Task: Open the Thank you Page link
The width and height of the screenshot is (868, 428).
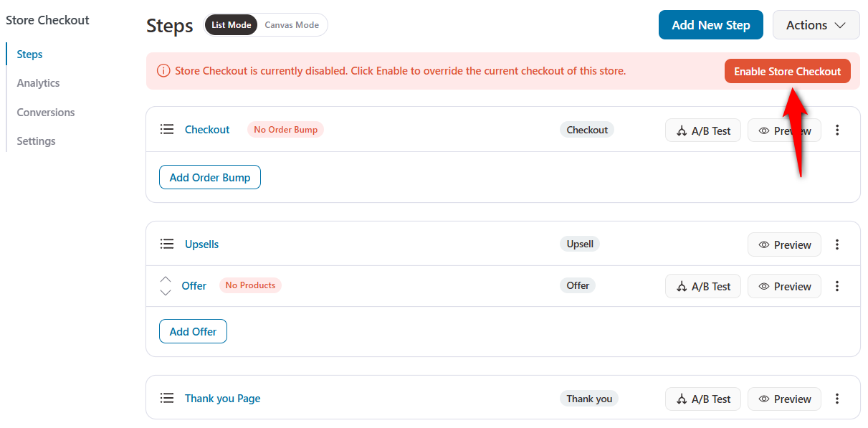Action: [x=223, y=399]
